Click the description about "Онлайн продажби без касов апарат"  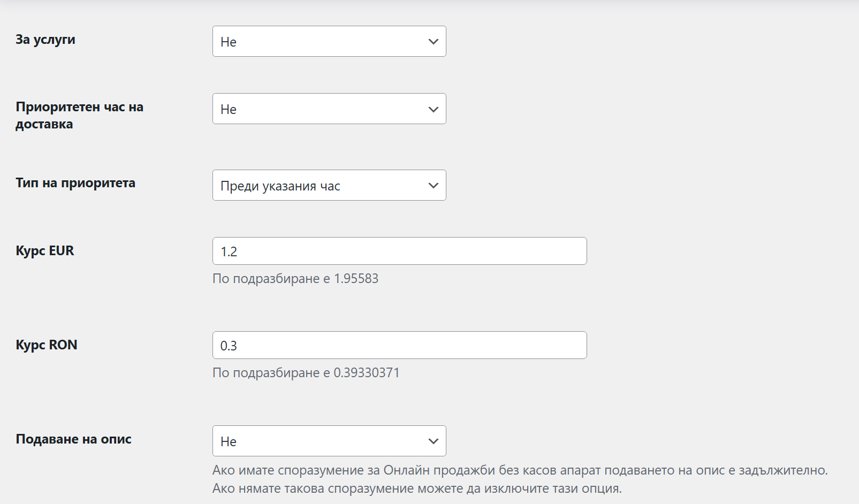(x=520, y=479)
